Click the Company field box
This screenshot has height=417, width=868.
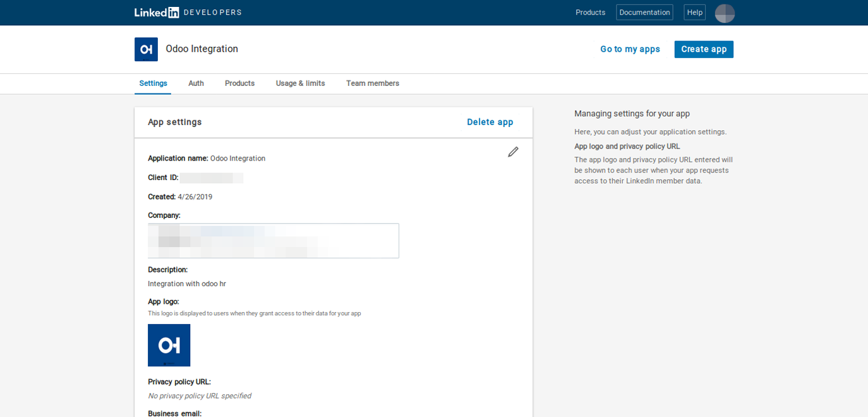tap(274, 241)
